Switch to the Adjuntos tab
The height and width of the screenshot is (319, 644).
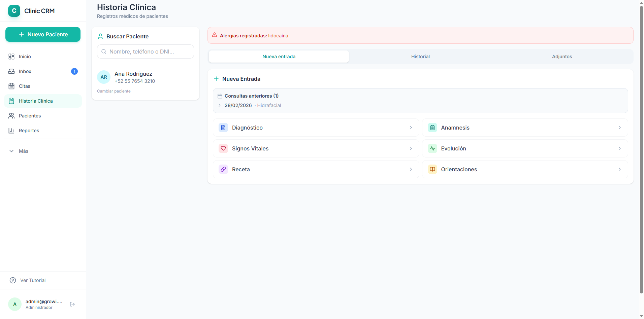coord(562,57)
